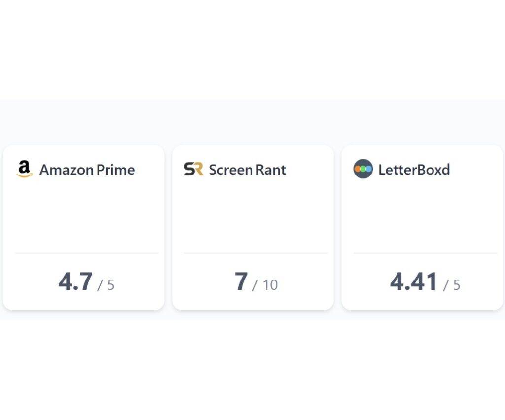Click the divider line in Amazon Prime card

[87, 253]
